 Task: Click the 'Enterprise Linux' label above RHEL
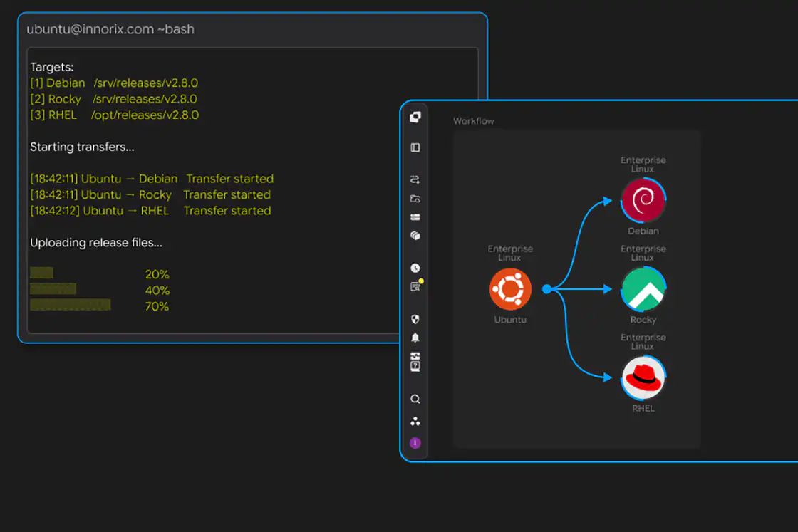pos(643,342)
